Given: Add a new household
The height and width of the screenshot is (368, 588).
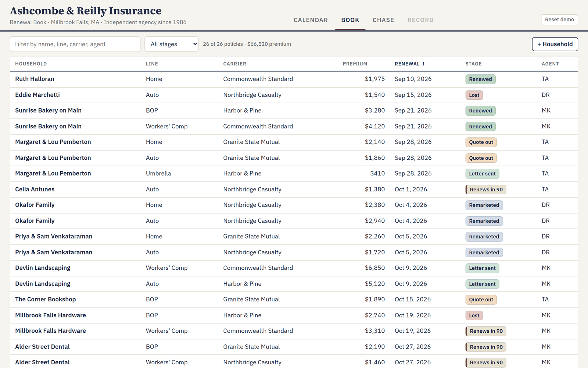Looking at the screenshot, I should (555, 44).
